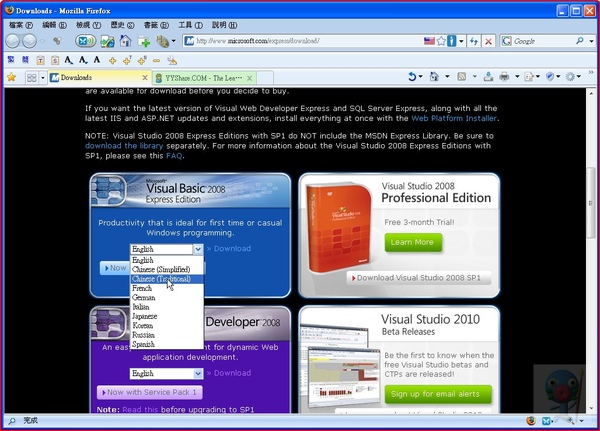Click the browser Back arrow button
Screen dimensions: 600x431
click(13, 41)
